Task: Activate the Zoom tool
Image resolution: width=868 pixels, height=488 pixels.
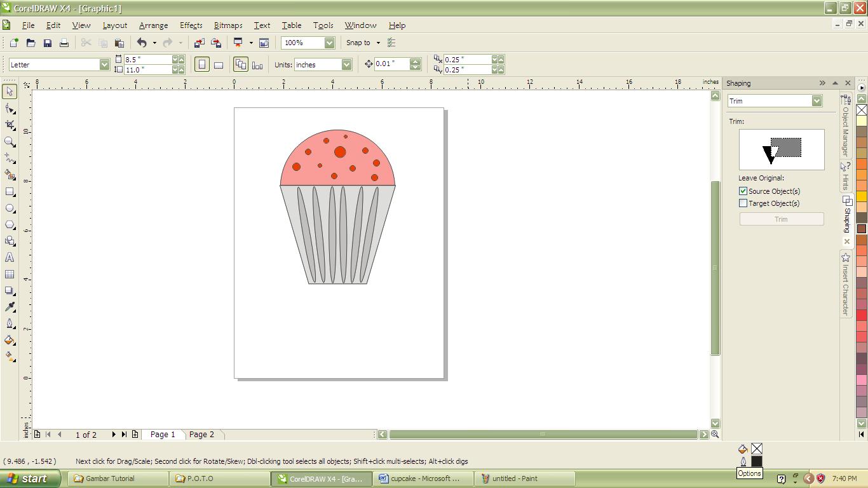Action: tap(9, 141)
